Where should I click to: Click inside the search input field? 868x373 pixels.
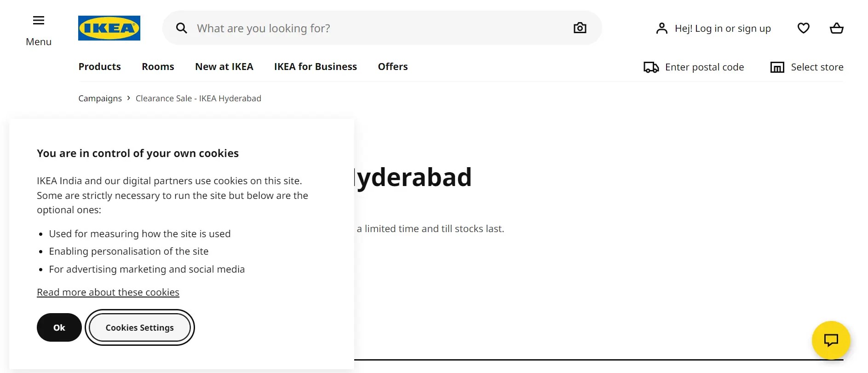pos(322,28)
